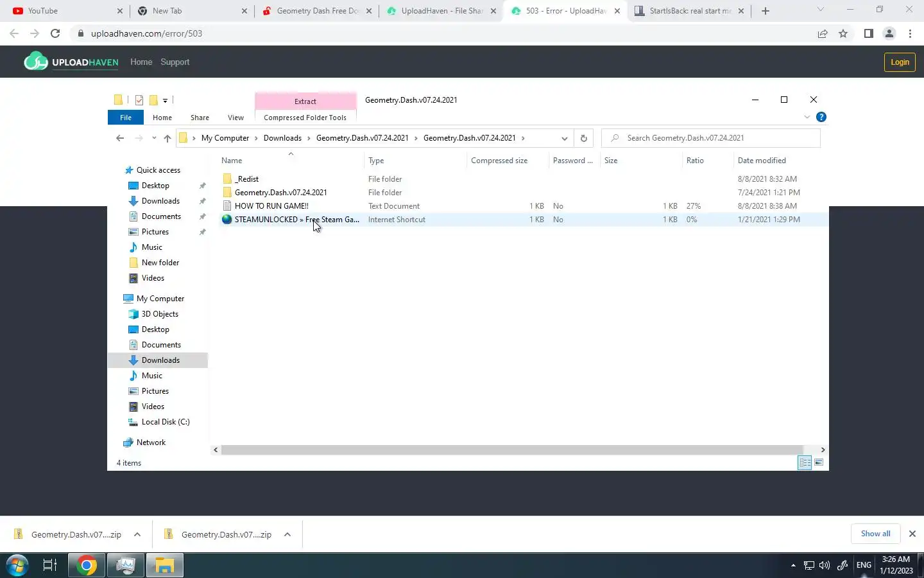Viewport: 924px width, 578px height.
Task: Click Properties icon in Explorer quick access toolbar
Action: pos(139,100)
